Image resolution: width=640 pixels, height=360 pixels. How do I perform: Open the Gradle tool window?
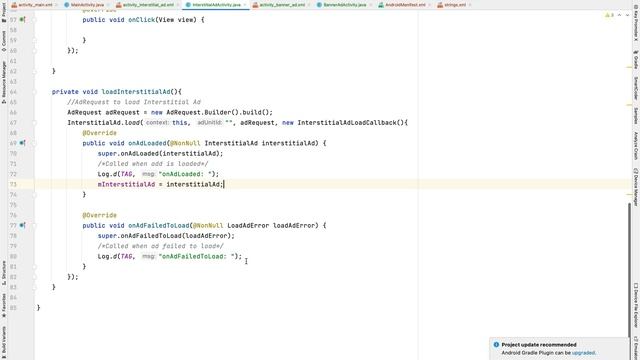(636, 60)
